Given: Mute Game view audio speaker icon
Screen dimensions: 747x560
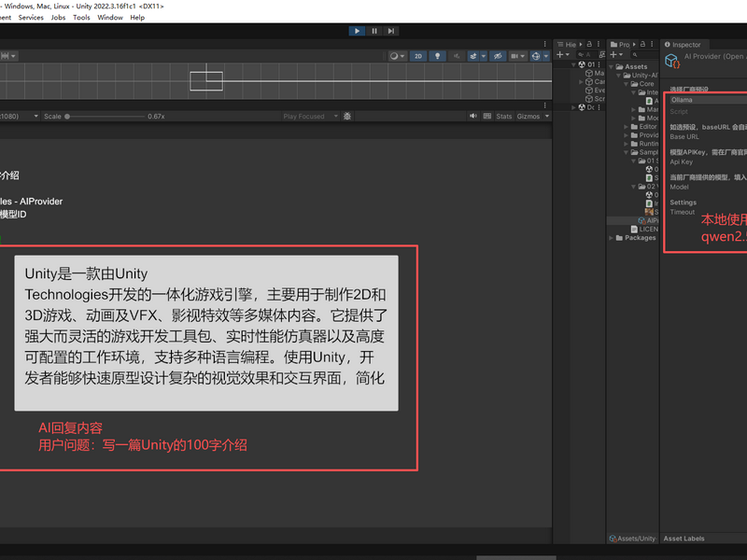Looking at the screenshot, I should point(473,116).
